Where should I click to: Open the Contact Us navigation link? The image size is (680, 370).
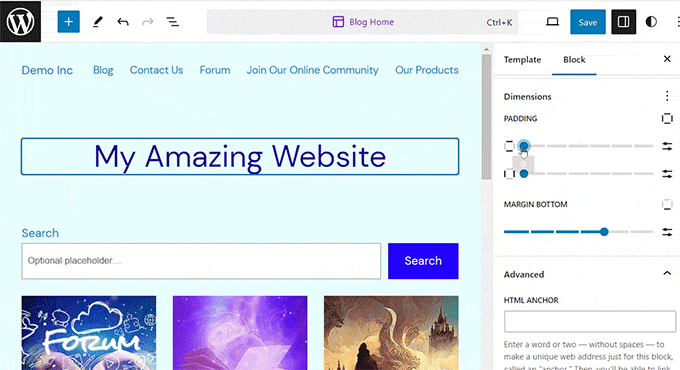[x=156, y=70]
